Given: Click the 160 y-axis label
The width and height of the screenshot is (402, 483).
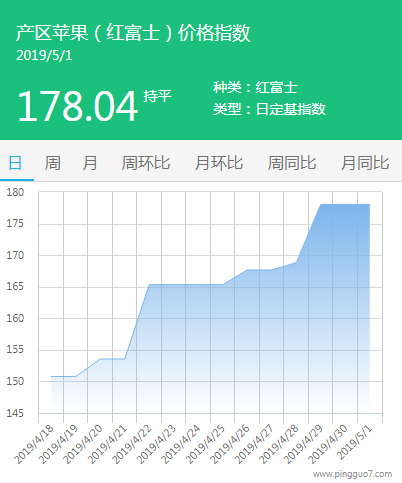Looking at the screenshot, I should pyautogui.click(x=15, y=318).
